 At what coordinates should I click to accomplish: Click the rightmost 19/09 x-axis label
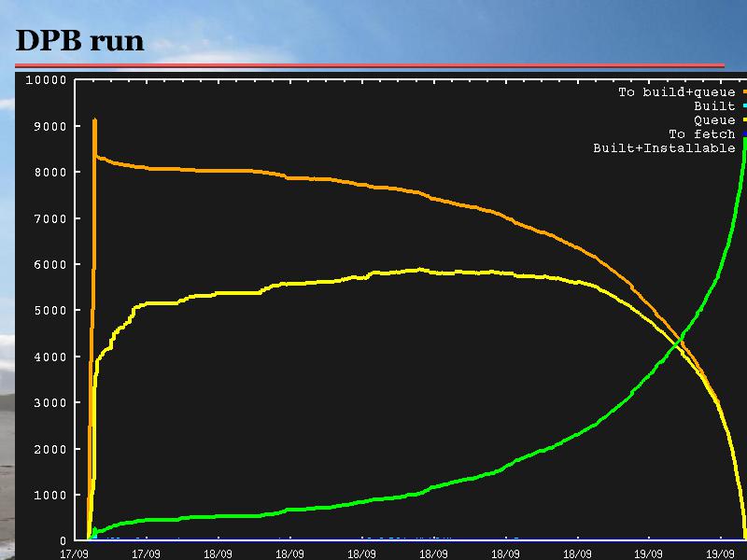pos(721,553)
